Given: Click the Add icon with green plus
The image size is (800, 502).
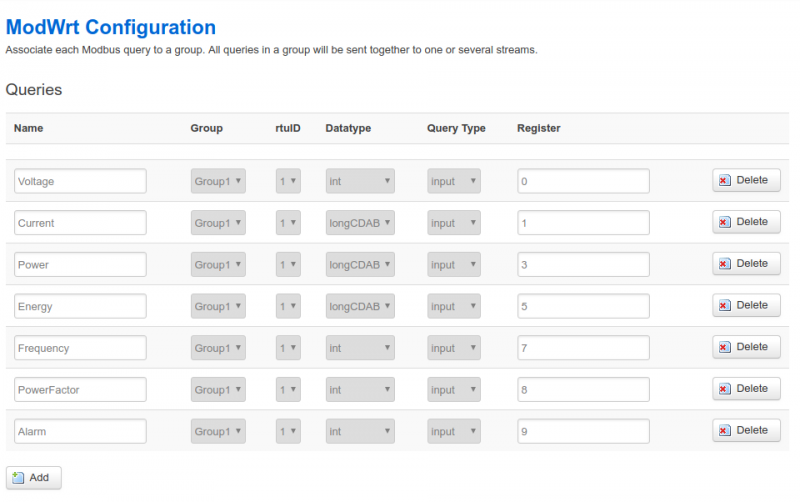Looking at the screenshot, I should point(18,478).
